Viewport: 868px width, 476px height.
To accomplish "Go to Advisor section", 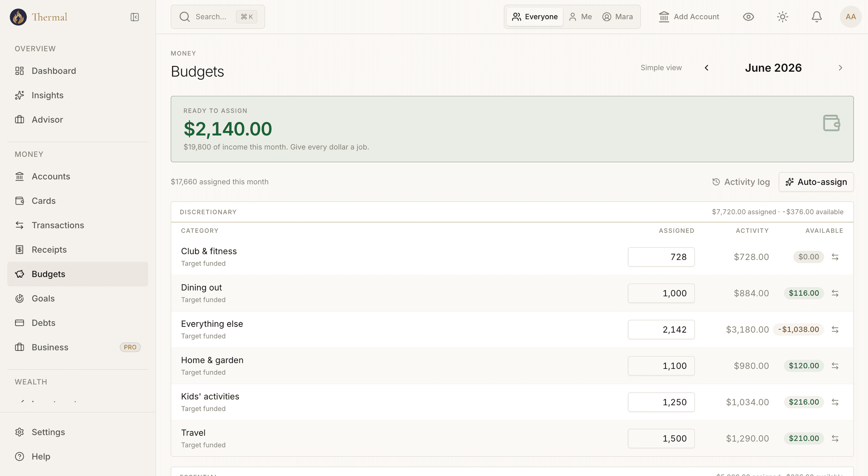I will pos(77,119).
